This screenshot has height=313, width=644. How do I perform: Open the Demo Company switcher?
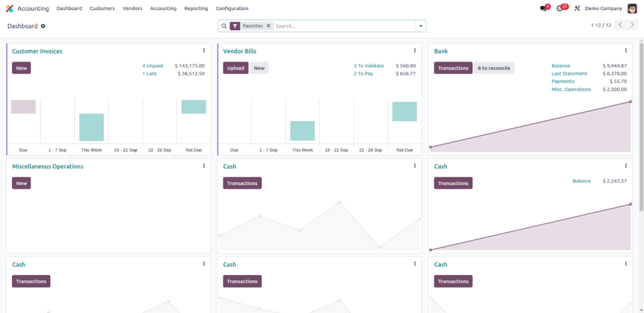coord(603,8)
